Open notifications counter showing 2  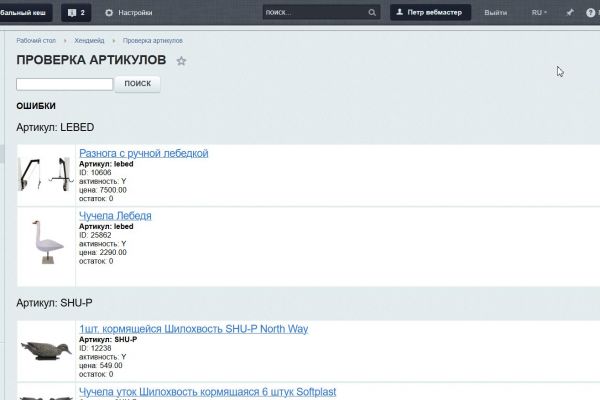76,13
